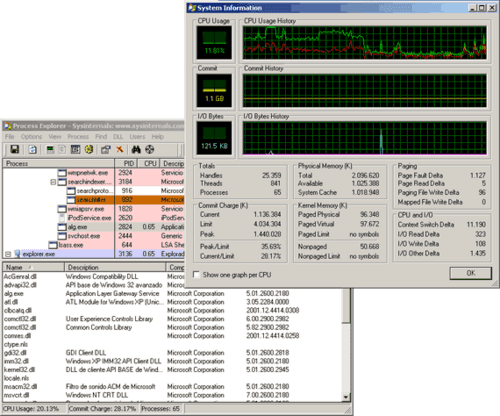
Task: Click the iPodService.exe process icon
Action: [62, 218]
